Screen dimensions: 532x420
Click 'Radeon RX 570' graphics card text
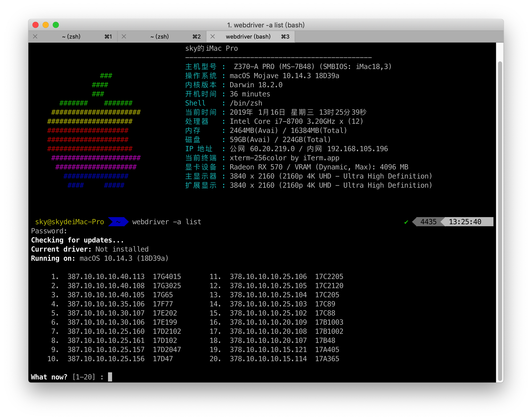(256, 167)
